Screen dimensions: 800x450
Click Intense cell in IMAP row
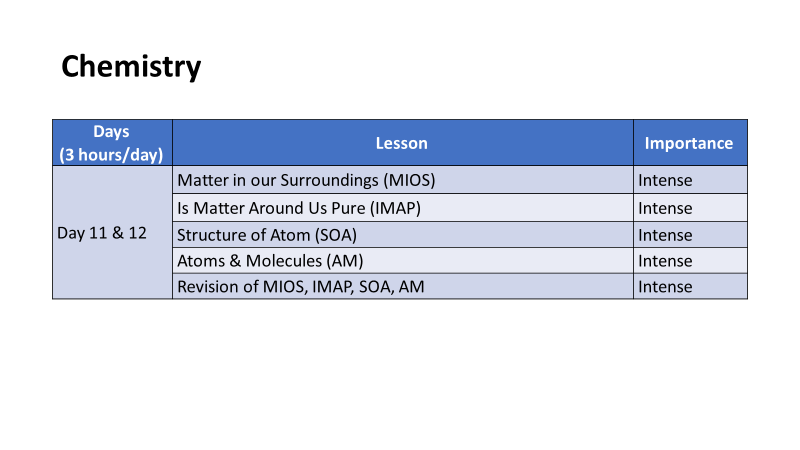click(690, 208)
